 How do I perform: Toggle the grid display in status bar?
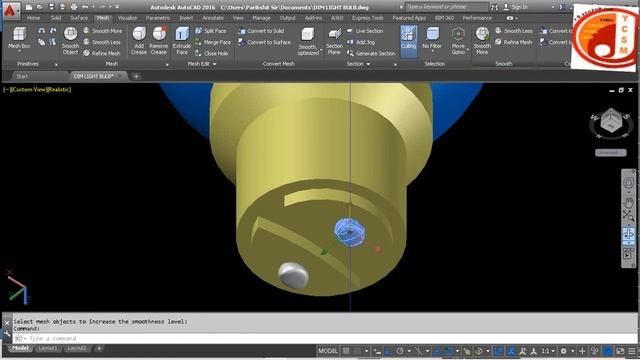pyautogui.click(x=346, y=351)
